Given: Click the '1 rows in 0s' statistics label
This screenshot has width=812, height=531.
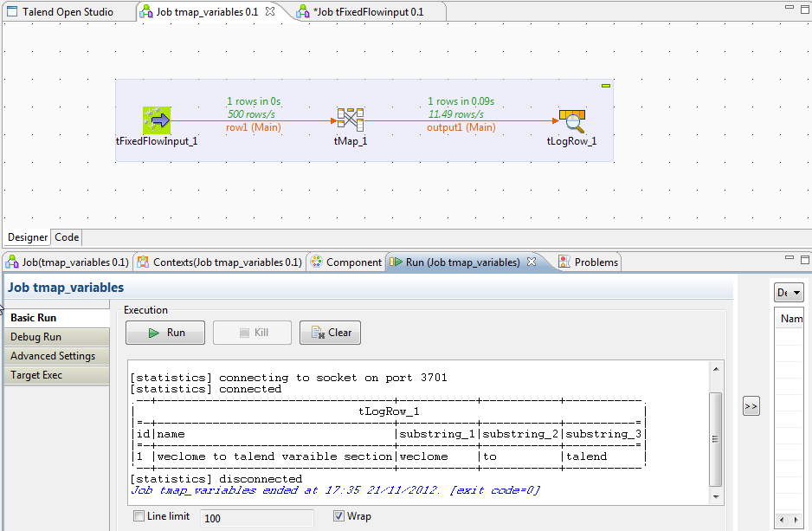Looking at the screenshot, I should tap(254, 101).
